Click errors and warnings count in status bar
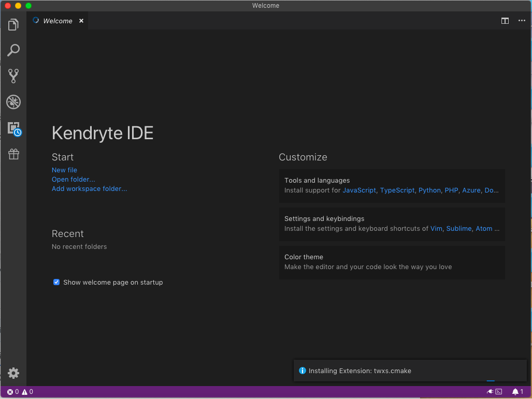The width and height of the screenshot is (532, 399). pos(20,392)
